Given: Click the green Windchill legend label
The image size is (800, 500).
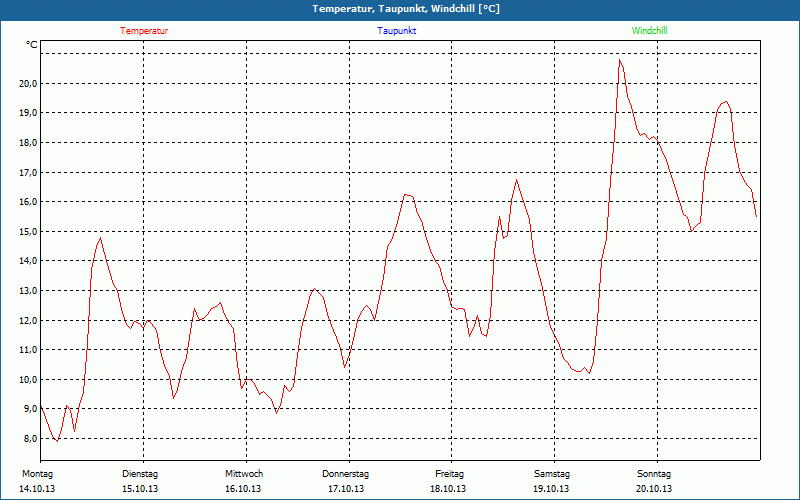Looking at the screenshot, I should (x=649, y=31).
